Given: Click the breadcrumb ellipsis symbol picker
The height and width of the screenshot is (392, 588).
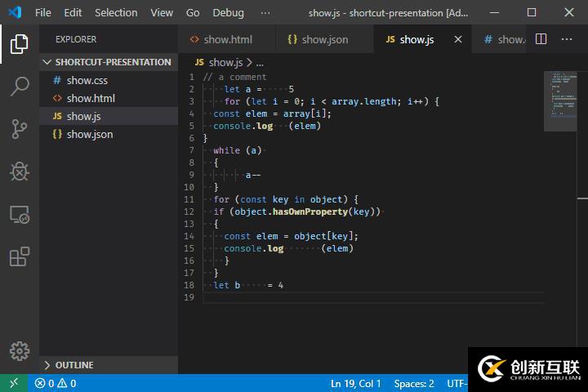Looking at the screenshot, I should coord(260,63).
